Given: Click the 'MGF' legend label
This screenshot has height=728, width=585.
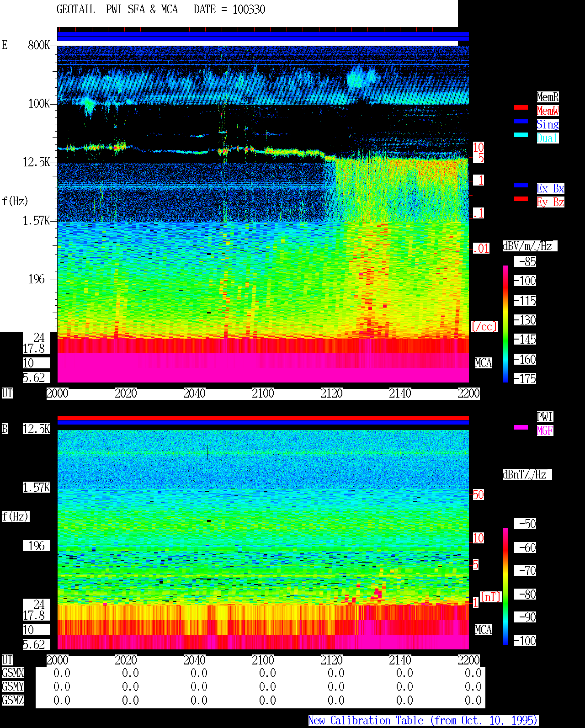Looking at the screenshot, I should point(545,430).
